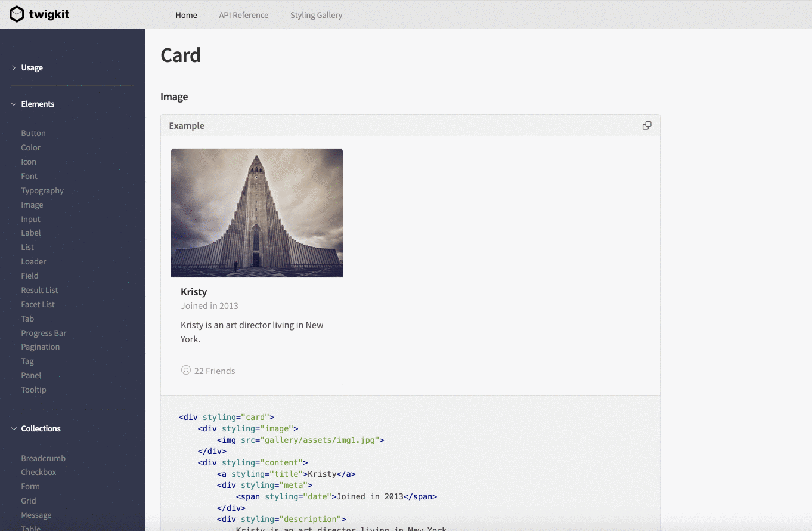Copy the example code using the copy icon
This screenshot has width=812, height=531.
click(646, 126)
